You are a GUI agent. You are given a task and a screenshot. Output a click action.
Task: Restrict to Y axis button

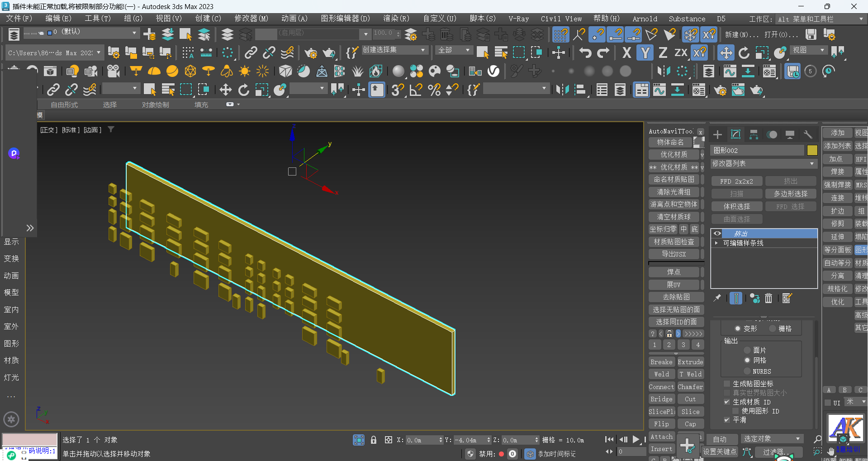pyautogui.click(x=645, y=53)
